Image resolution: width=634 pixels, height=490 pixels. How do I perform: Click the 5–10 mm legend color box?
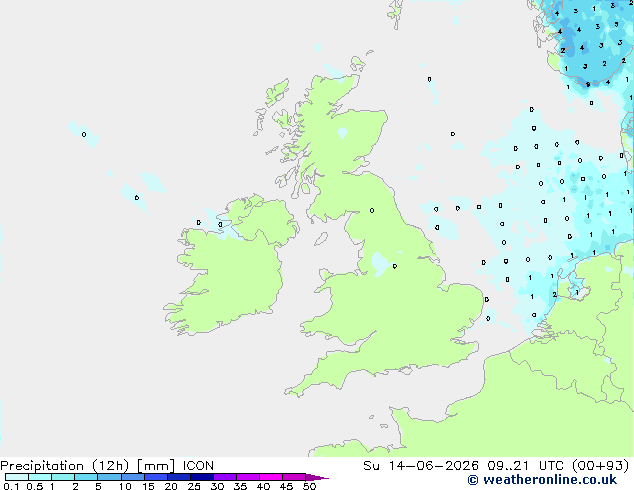[110, 477]
